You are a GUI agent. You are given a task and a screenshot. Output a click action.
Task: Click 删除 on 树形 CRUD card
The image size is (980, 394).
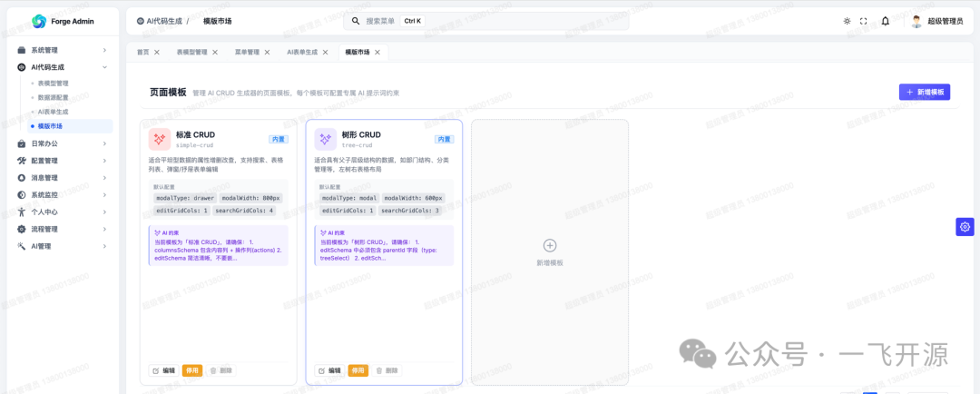point(387,371)
